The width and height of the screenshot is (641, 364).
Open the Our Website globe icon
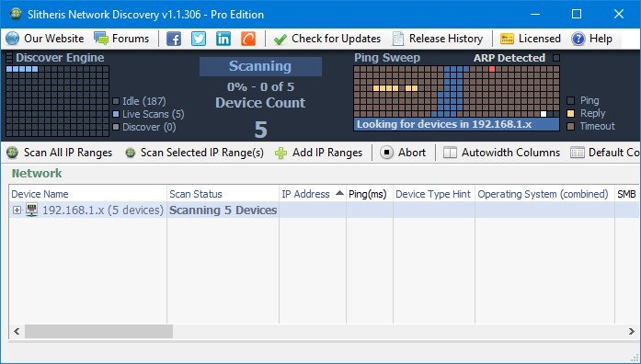[x=13, y=39]
